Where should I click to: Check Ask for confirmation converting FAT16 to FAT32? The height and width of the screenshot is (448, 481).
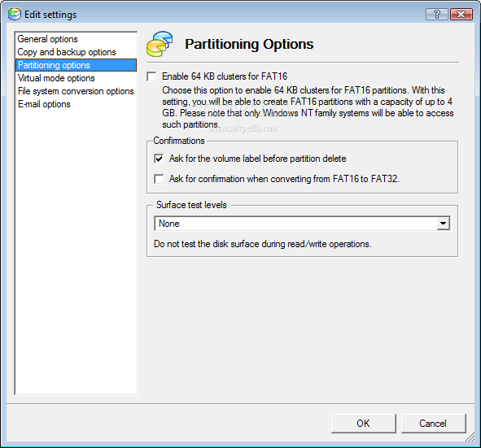pos(159,179)
